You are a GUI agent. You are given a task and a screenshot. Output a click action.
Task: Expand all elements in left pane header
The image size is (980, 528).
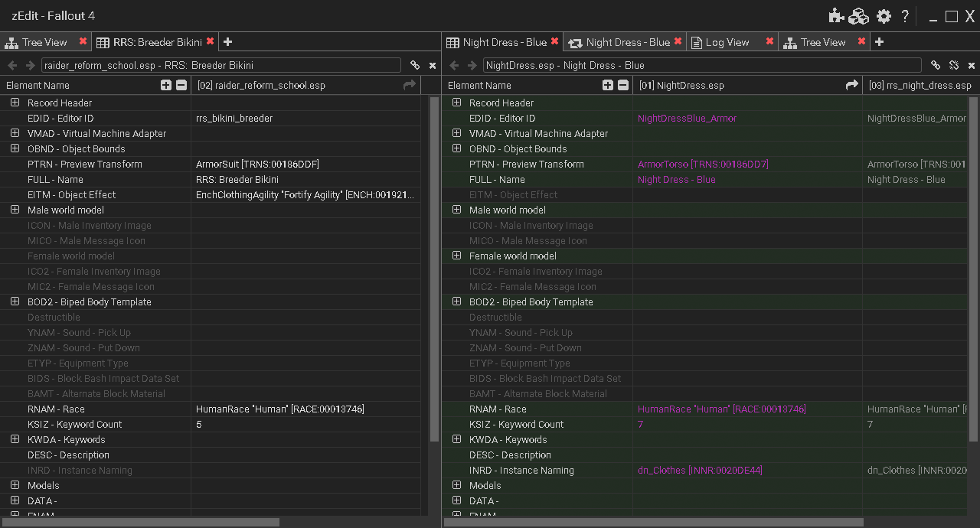[x=166, y=85]
